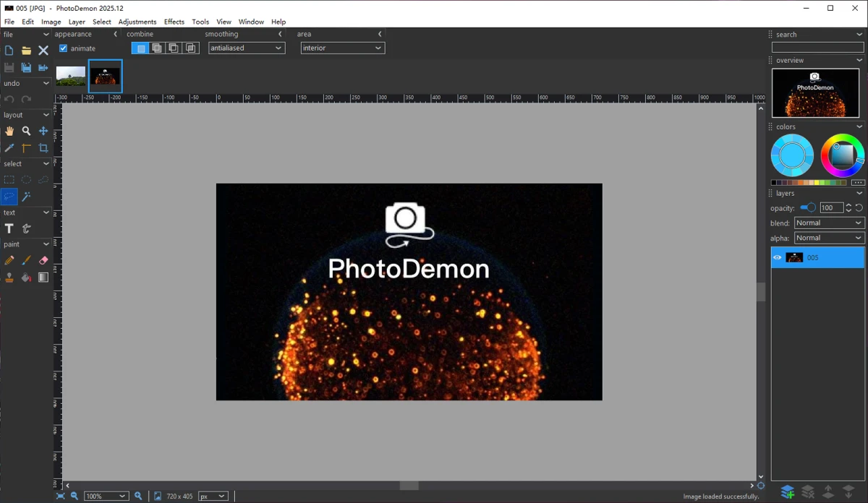Viewport: 868px width, 503px height.
Task: Click the palette options ellipsis button
Action: (x=859, y=182)
